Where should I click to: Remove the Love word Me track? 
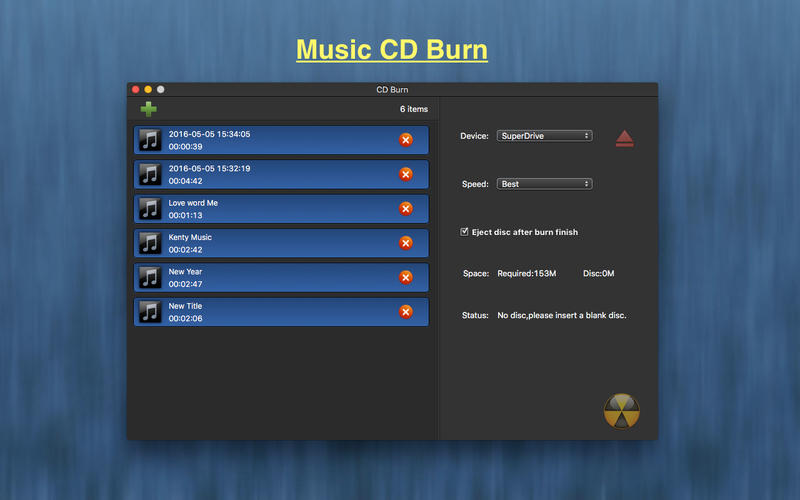tap(406, 209)
